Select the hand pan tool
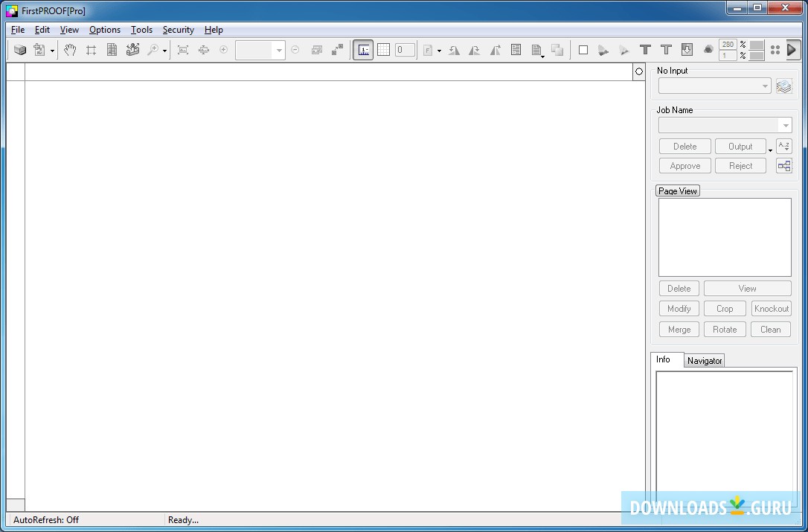 tap(70, 50)
